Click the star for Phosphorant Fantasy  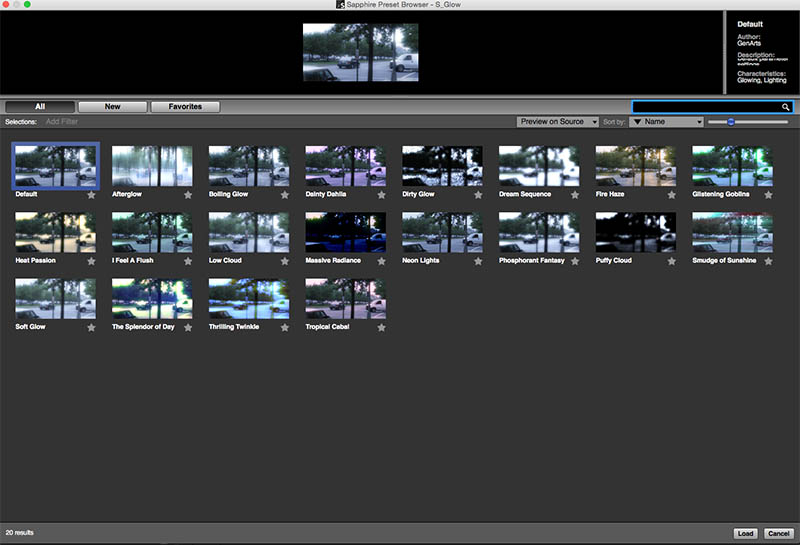pyautogui.click(x=575, y=261)
